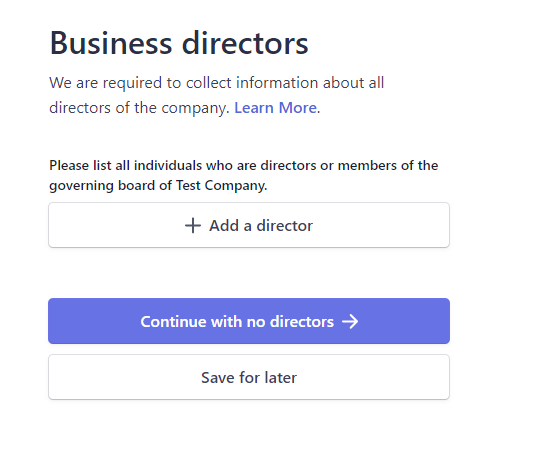
Task: Choose Save for later
Action: coord(249,377)
